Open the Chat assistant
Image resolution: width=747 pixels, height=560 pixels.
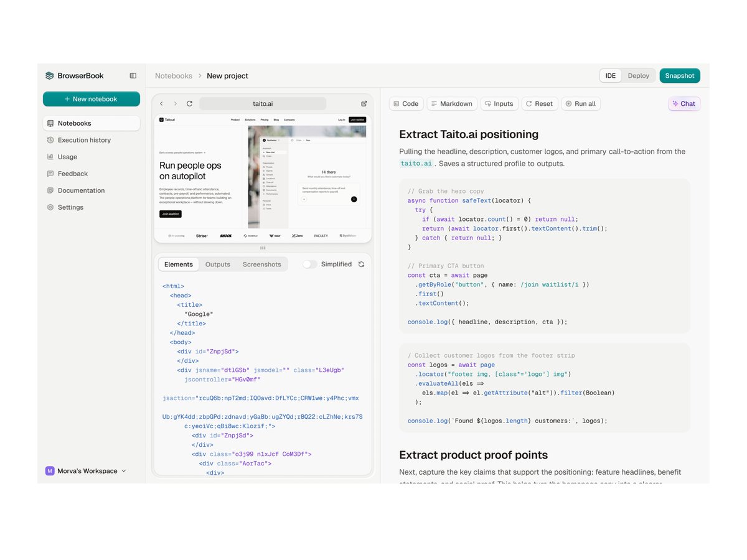[x=684, y=104]
